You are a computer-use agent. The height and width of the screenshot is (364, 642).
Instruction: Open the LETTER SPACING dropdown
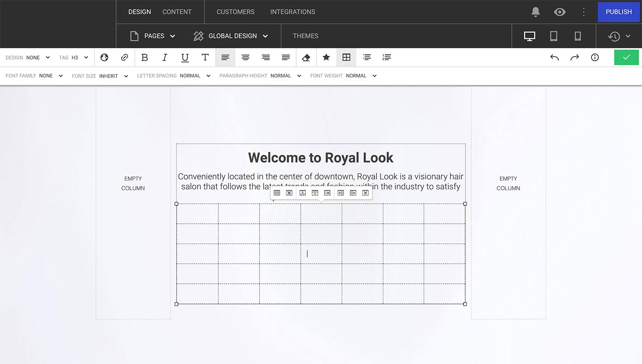click(174, 76)
